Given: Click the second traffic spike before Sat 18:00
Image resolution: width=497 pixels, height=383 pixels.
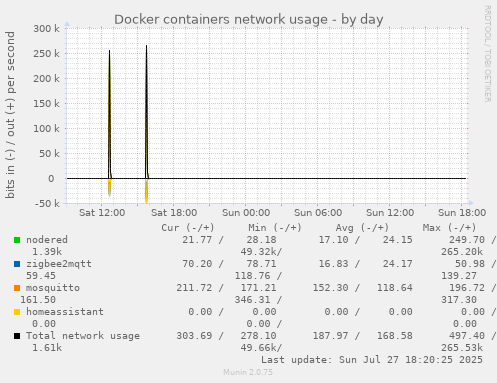Looking at the screenshot, I should [146, 112].
